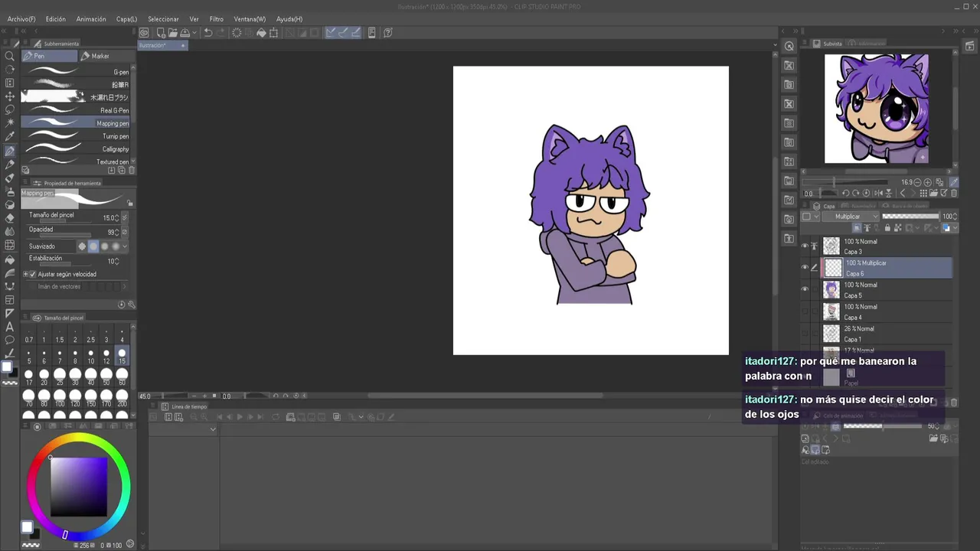The image size is (980, 551).
Task: Choose the Calligraphy brush
Action: (x=77, y=149)
